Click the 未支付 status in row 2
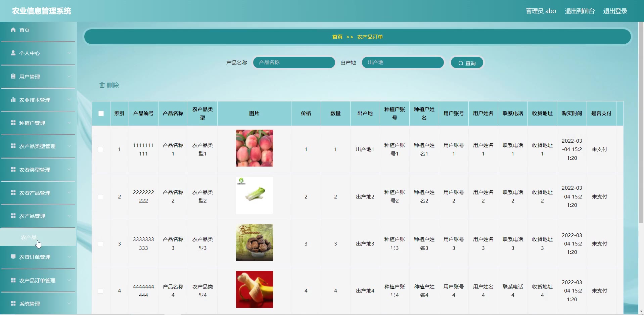 click(x=599, y=197)
